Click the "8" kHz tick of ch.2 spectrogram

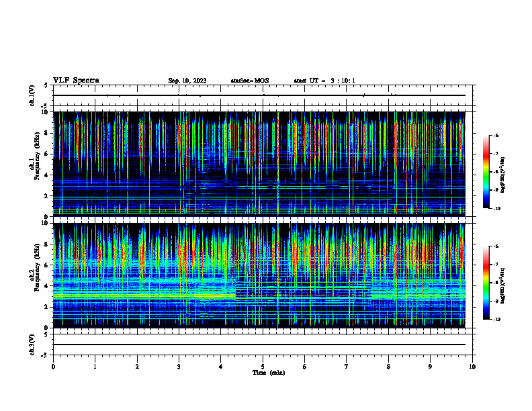point(48,244)
